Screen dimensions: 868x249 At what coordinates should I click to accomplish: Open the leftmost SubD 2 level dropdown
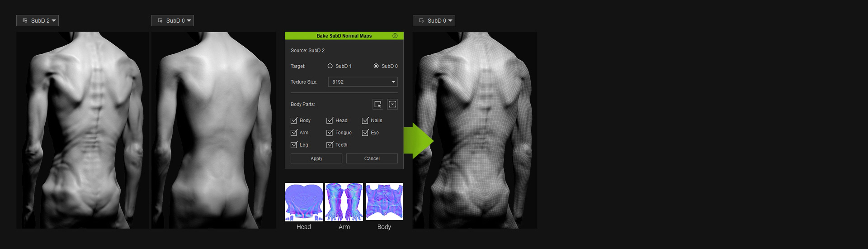(x=38, y=21)
